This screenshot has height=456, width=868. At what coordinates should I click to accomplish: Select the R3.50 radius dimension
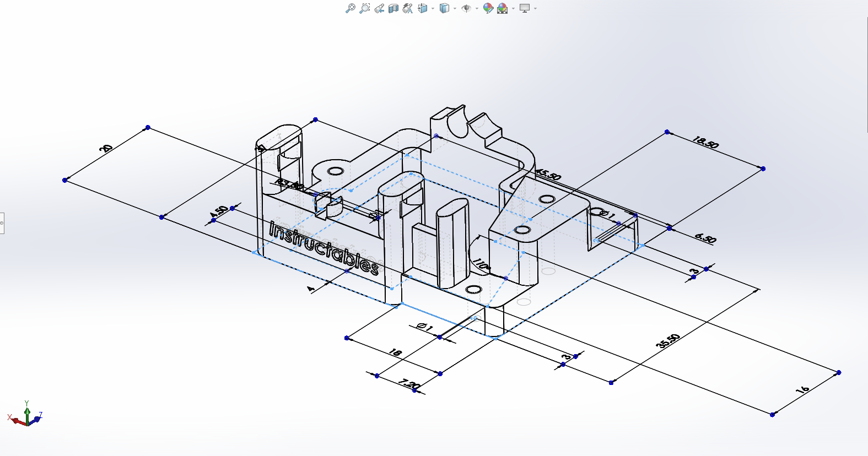click(x=290, y=184)
